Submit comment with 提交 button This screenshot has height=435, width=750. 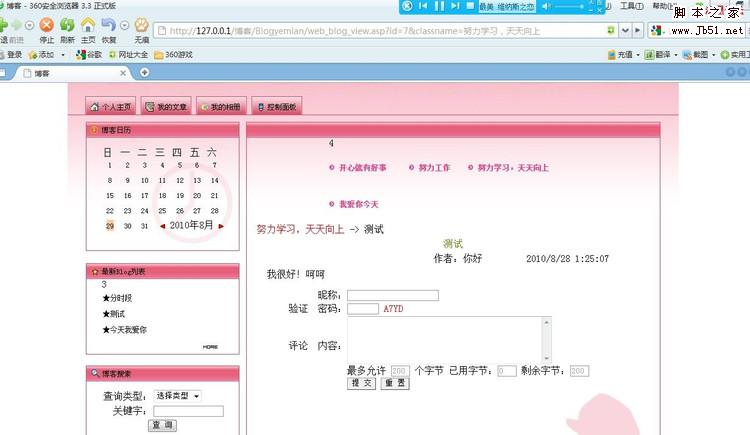(362, 383)
